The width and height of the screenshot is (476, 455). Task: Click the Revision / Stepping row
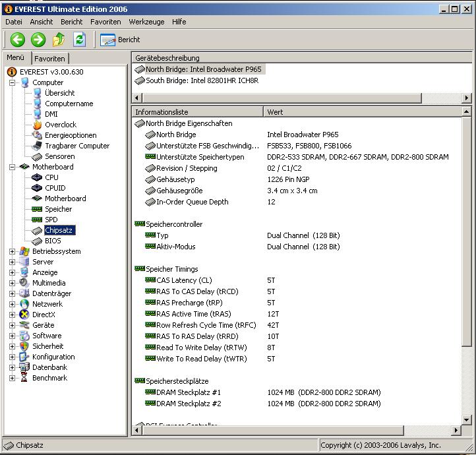pos(297,168)
